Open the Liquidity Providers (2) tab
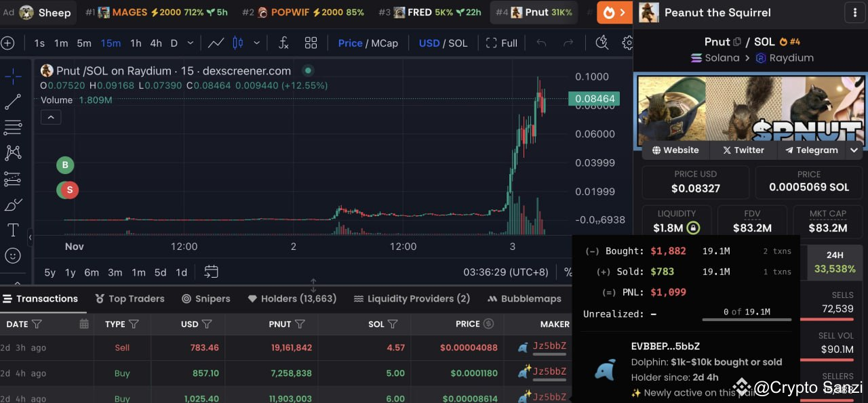 point(412,299)
